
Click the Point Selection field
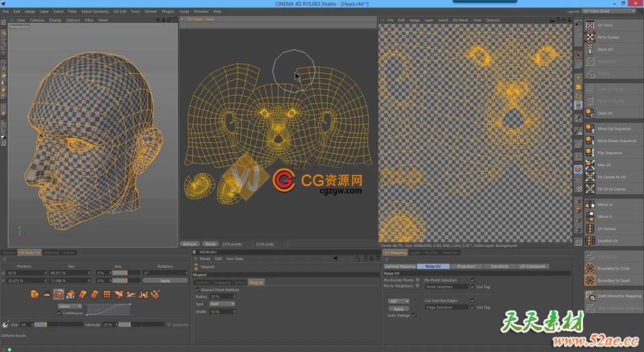(447, 287)
